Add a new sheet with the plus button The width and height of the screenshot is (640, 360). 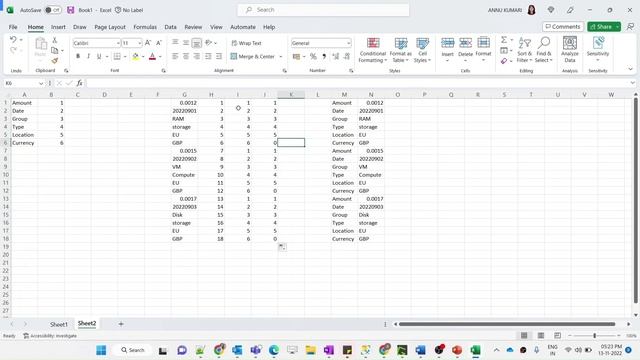tap(121, 324)
